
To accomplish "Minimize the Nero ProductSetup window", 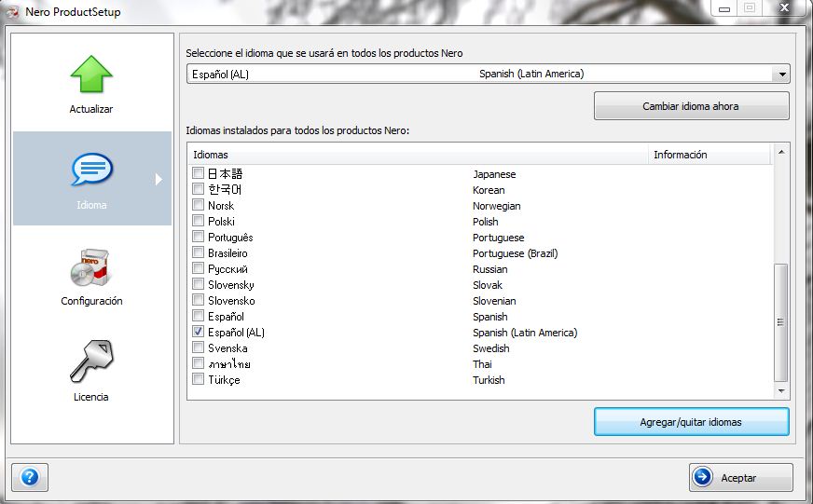I will click(x=724, y=8).
